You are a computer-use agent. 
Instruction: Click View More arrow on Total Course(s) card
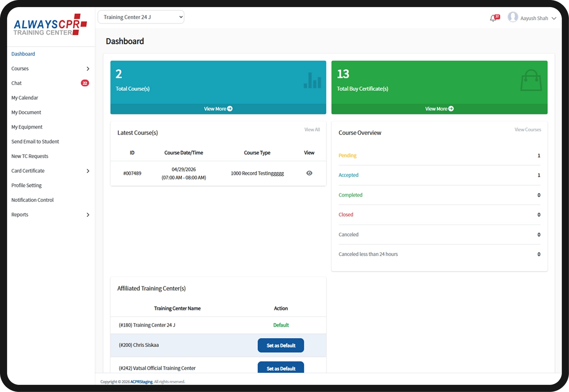tap(230, 108)
